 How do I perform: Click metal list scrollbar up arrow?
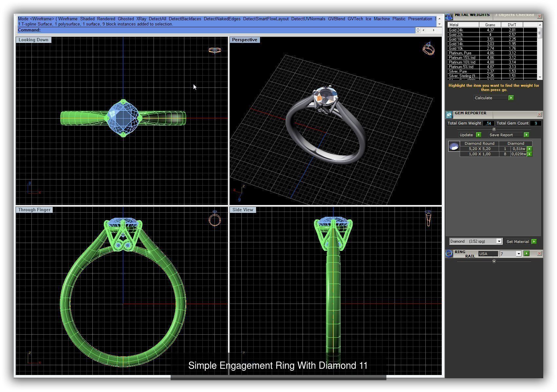click(540, 25)
